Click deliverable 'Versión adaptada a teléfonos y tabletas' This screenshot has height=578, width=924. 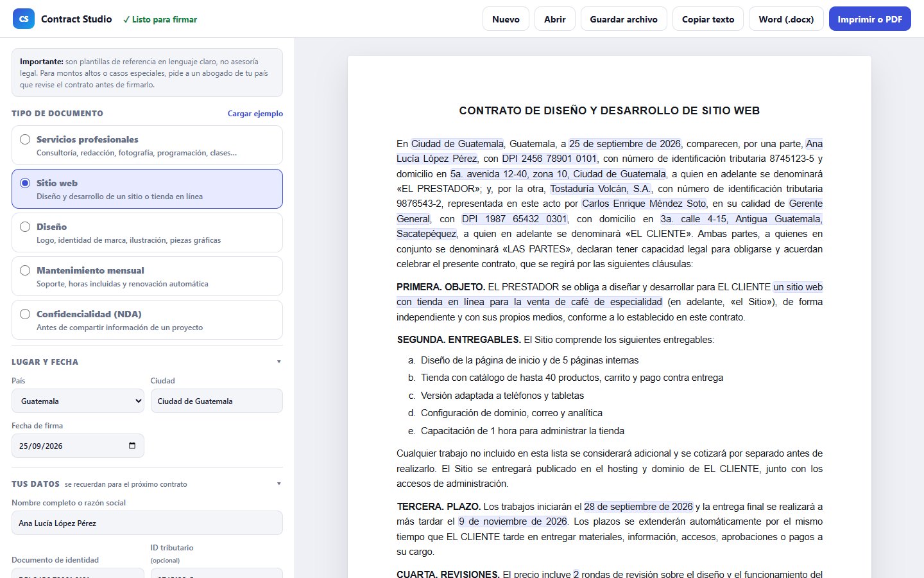pos(502,396)
